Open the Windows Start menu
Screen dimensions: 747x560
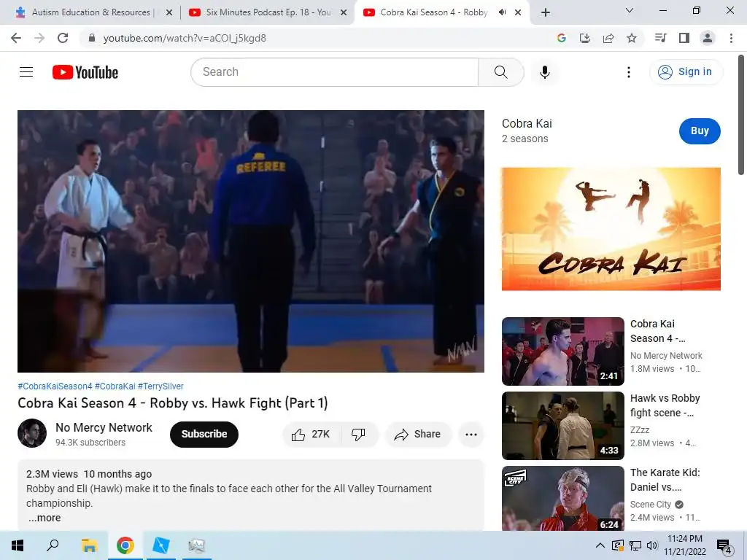18,545
